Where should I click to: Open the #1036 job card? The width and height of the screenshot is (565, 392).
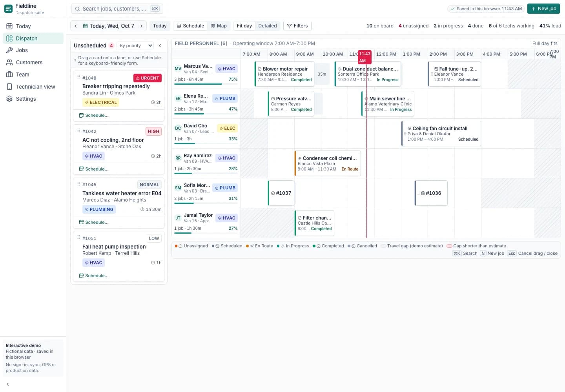[431, 193]
